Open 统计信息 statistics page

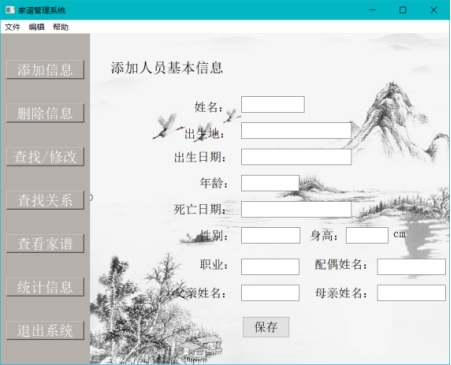coord(45,287)
